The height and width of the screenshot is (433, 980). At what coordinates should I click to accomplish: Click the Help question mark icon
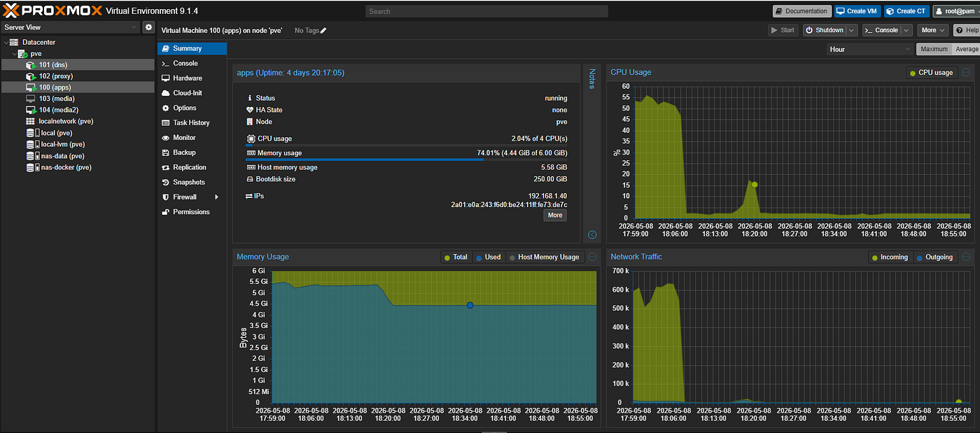coord(960,30)
